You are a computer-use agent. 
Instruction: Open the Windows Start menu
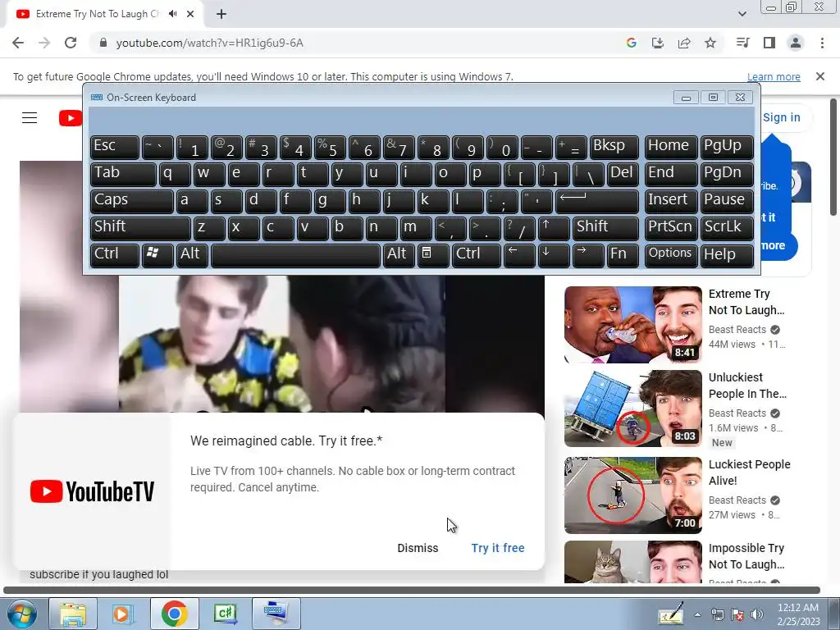point(21,614)
